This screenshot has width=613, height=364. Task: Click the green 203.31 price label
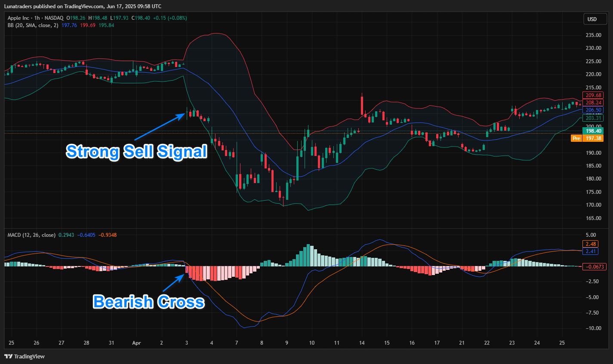tap(593, 118)
